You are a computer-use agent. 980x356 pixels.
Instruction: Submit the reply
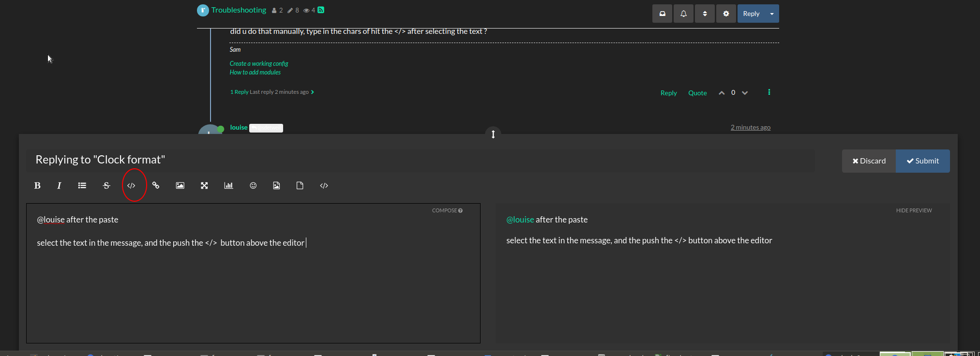coord(922,161)
